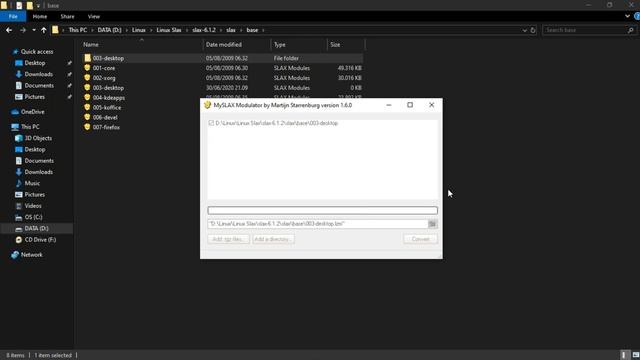Image resolution: width=640 pixels, height=360 pixels.
Task: Open Network in the sidebar
Action: point(31,255)
